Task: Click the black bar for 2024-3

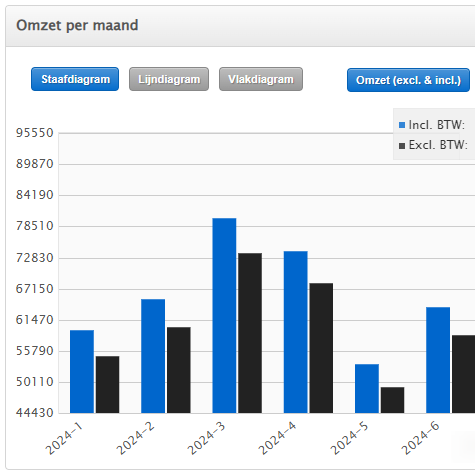Action: (x=250, y=333)
